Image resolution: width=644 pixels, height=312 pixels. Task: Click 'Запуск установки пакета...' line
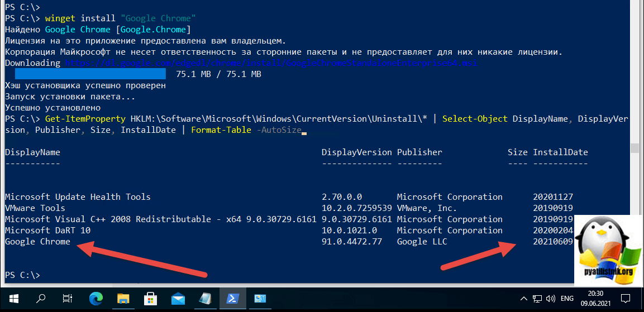(x=70, y=97)
